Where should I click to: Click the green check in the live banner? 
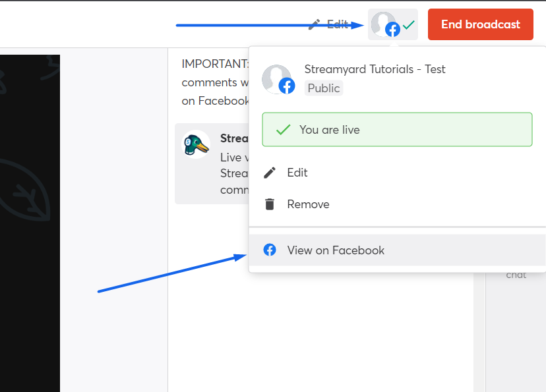point(283,130)
